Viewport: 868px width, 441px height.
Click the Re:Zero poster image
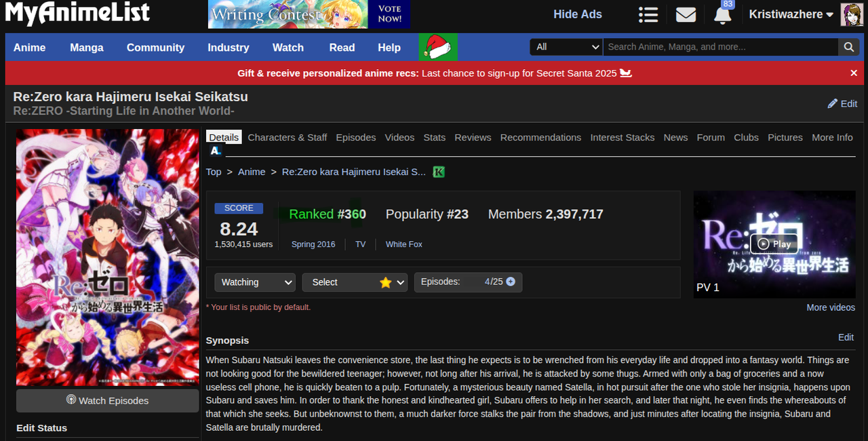point(107,257)
